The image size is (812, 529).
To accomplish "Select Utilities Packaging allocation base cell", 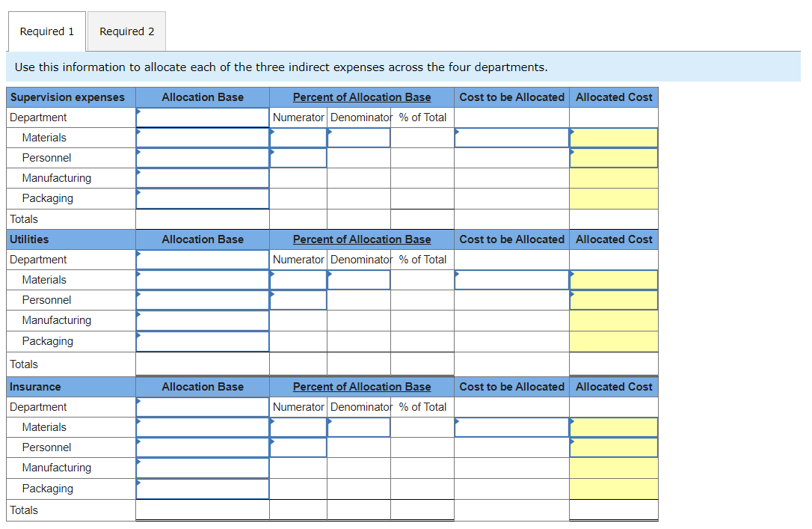I will (x=203, y=341).
